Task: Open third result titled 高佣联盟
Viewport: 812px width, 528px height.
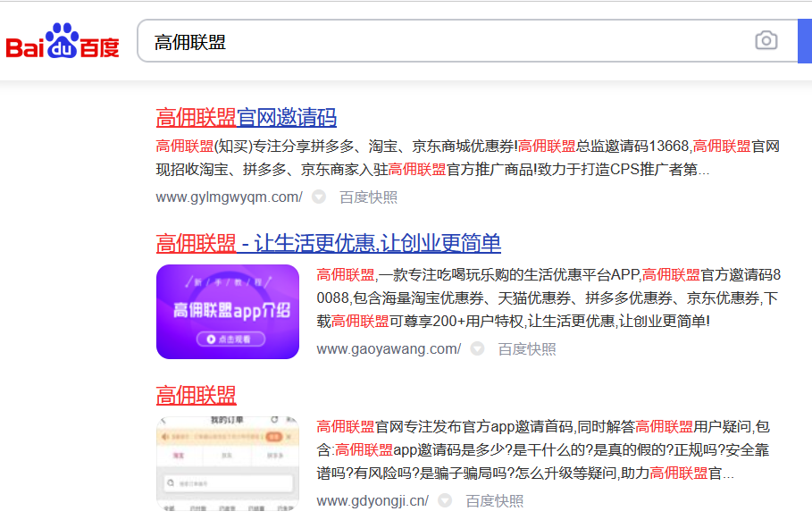Action: [197, 396]
